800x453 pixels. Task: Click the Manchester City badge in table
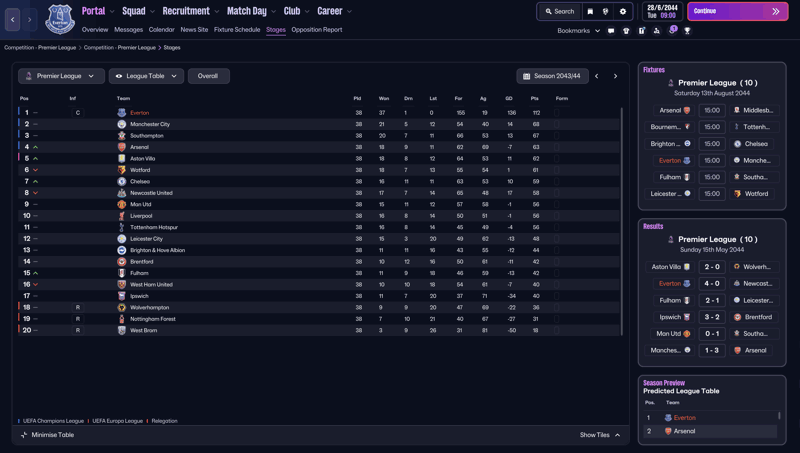pos(121,124)
